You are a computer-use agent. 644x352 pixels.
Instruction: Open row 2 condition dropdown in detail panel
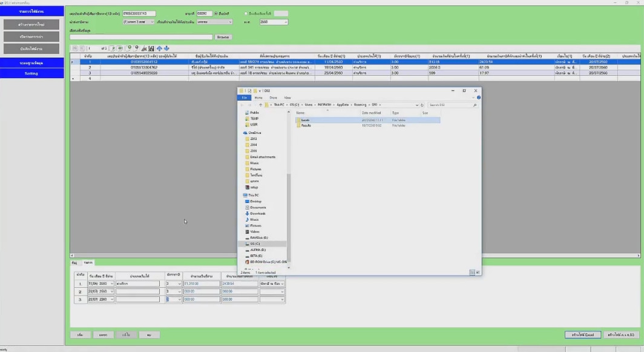282,291
